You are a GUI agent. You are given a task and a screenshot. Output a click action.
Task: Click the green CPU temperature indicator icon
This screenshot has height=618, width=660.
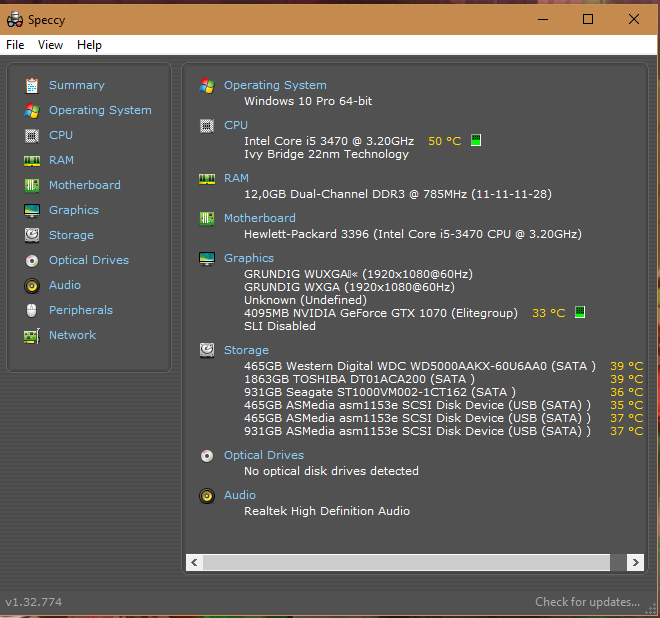click(476, 140)
